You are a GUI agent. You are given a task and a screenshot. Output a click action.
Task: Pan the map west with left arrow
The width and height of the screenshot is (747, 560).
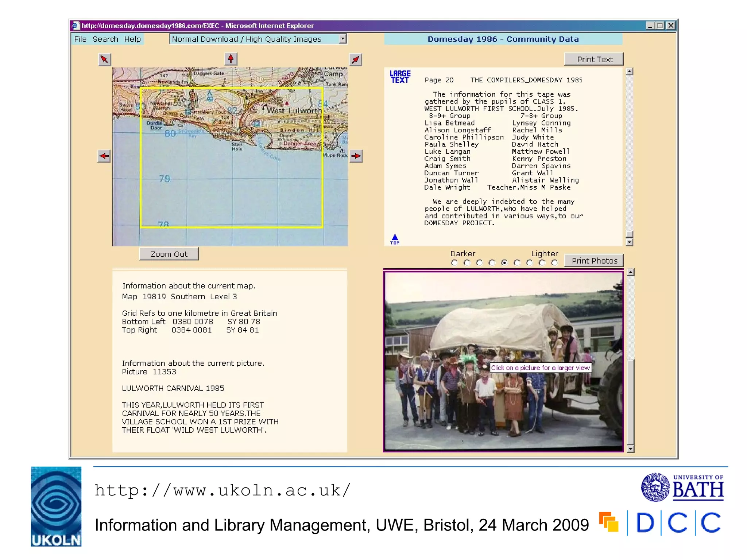[104, 156]
